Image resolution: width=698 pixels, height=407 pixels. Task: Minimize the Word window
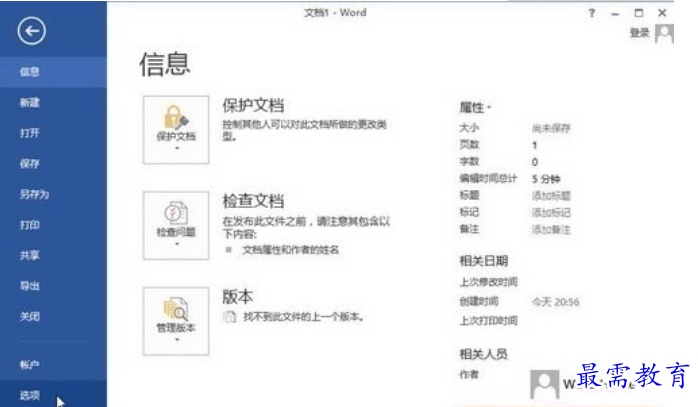coord(615,13)
